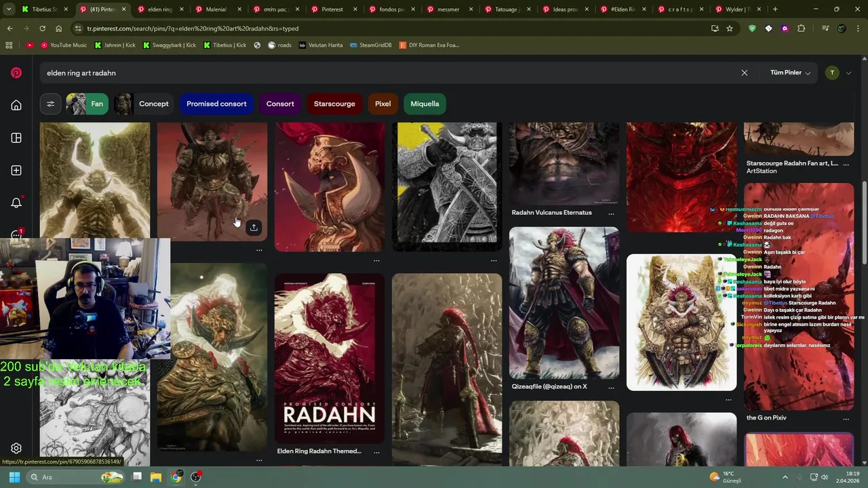Screen dimensions: 868x488
Task: Open the AdGuard shield extension
Action: [752, 28]
